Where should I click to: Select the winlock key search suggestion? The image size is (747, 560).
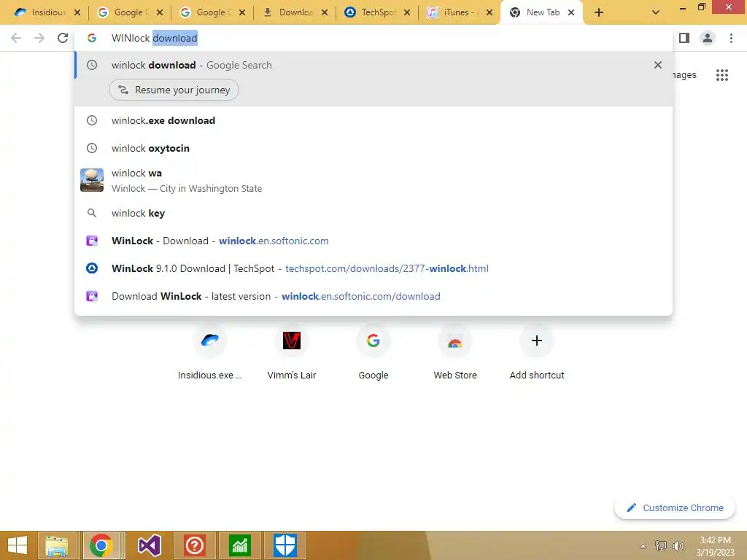click(x=373, y=213)
